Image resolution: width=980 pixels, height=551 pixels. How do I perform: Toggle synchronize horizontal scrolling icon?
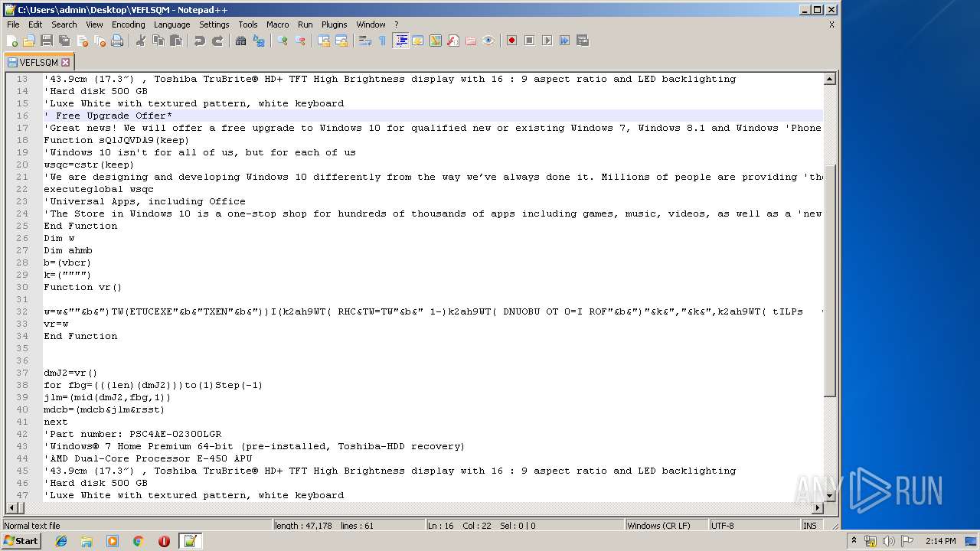(x=341, y=41)
